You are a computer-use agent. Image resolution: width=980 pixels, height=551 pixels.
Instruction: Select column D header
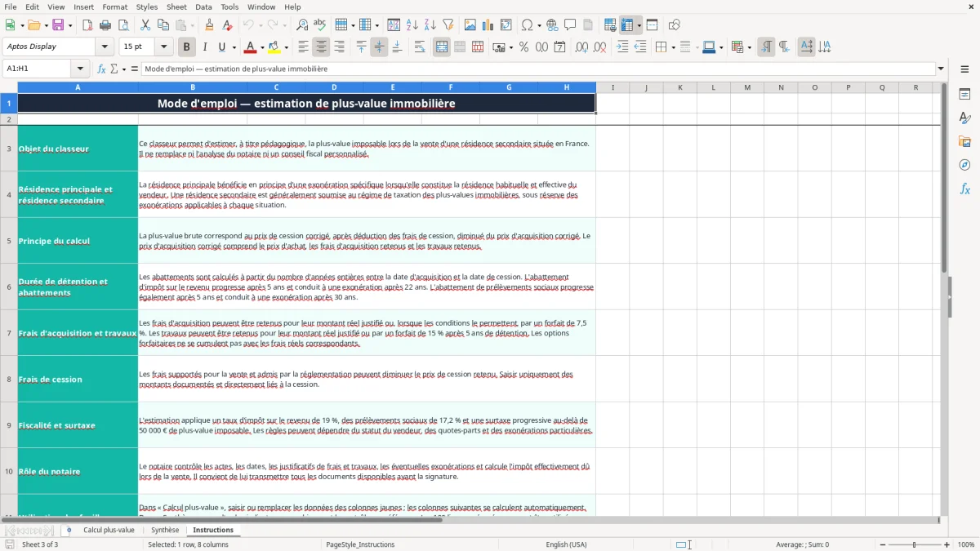coord(334,87)
